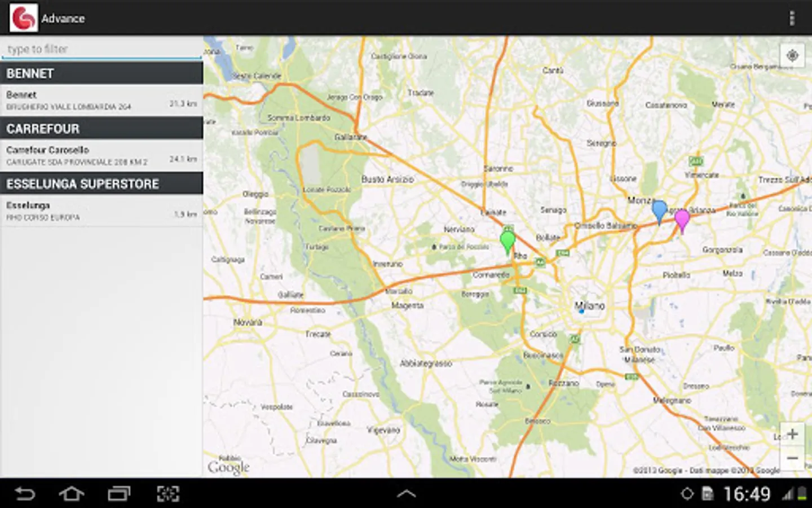Select the CARREFOUR section header
812x508 pixels.
tap(101, 129)
